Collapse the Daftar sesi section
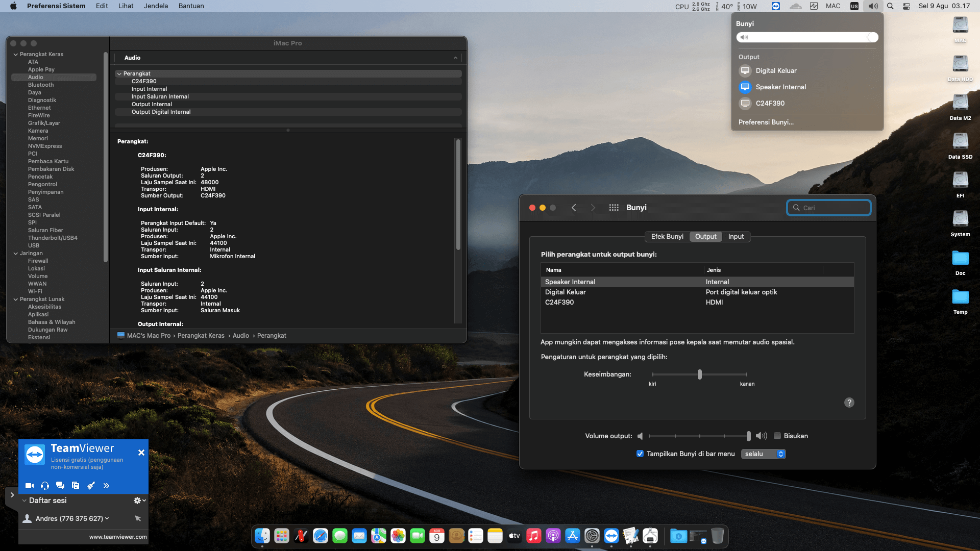The width and height of the screenshot is (980, 551). tap(24, 500)
